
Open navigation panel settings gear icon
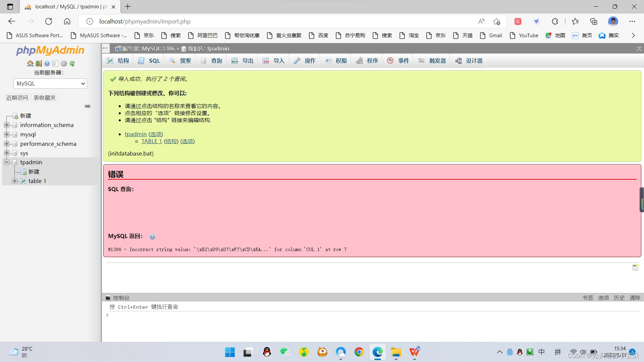click(x=64, y=63)
